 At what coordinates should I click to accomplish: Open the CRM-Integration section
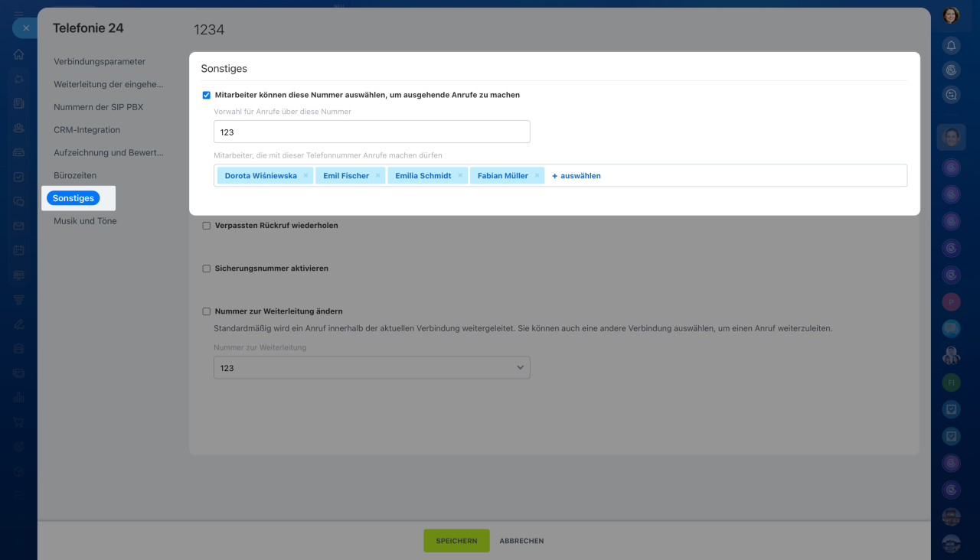[87, 130]
